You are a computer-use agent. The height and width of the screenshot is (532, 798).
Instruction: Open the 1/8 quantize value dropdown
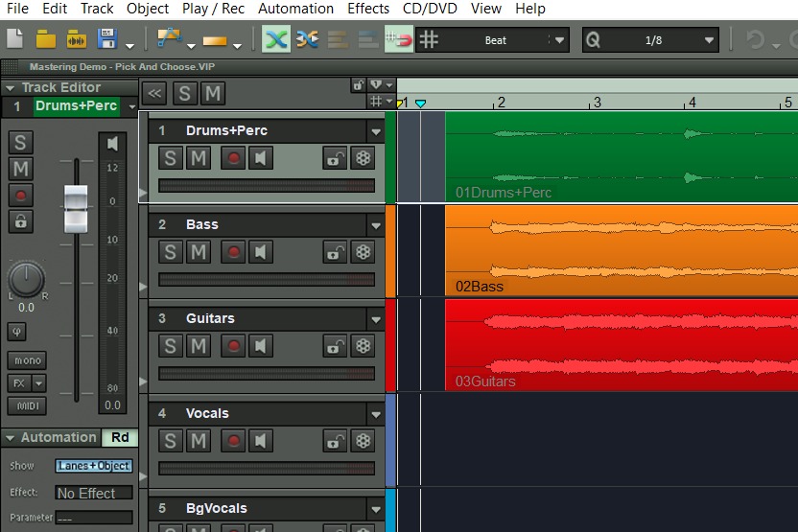709,40
